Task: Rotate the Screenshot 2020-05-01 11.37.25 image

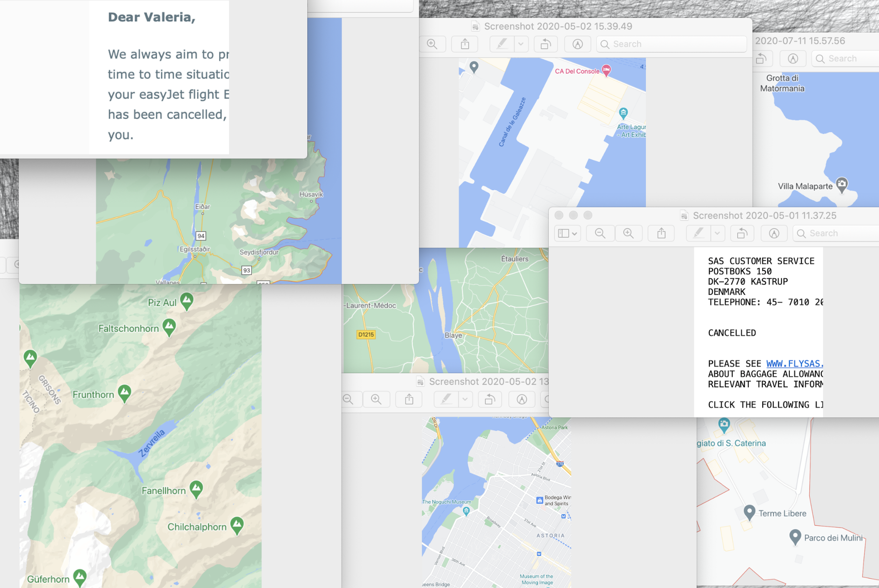Action: (x=742, y=233)
